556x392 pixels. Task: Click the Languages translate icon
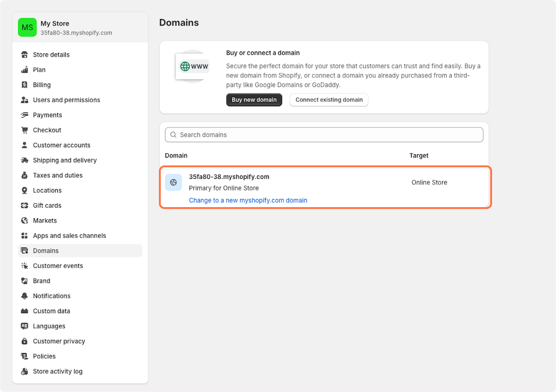click(x=25, y=326)
